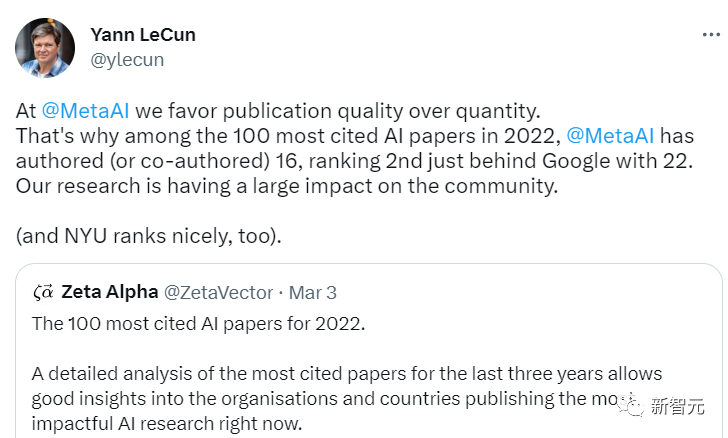Click Yann LeCun's profile photo
Viewport: 728px width, 438px height.
[x=44, y=47]
